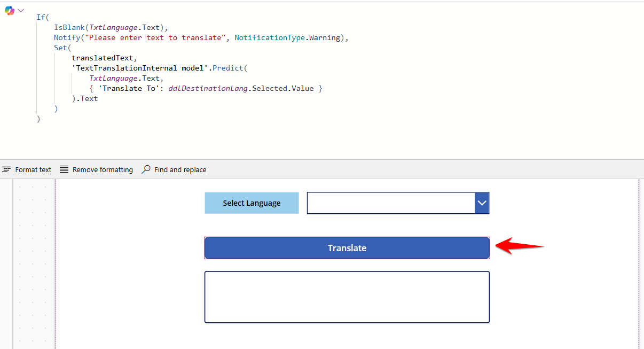Image resolution: width=644 pixels, height=349 pixels.
Task: Click the Set function keyword
Action: (60, 48)
